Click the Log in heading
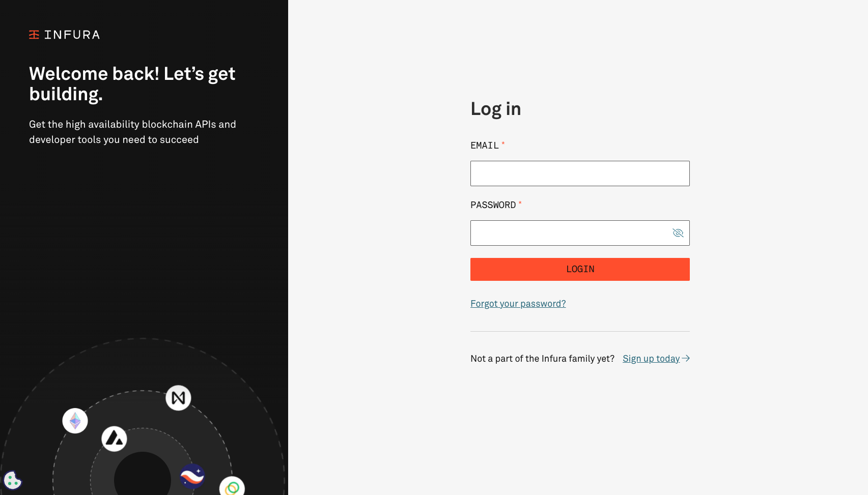 [x=495, y=109]
